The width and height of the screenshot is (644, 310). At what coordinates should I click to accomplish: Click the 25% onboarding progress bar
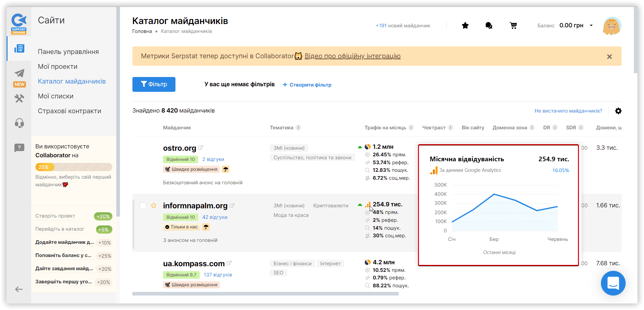74,167
